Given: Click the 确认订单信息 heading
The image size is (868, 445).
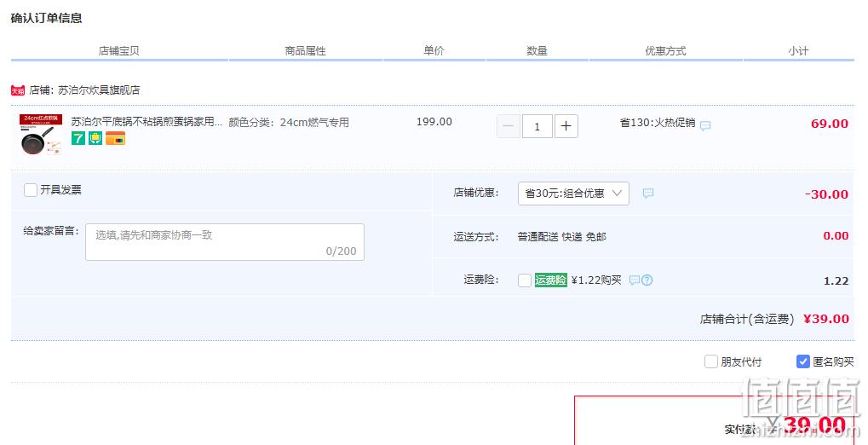Looking at the screenshot, I should coord(47,18).
